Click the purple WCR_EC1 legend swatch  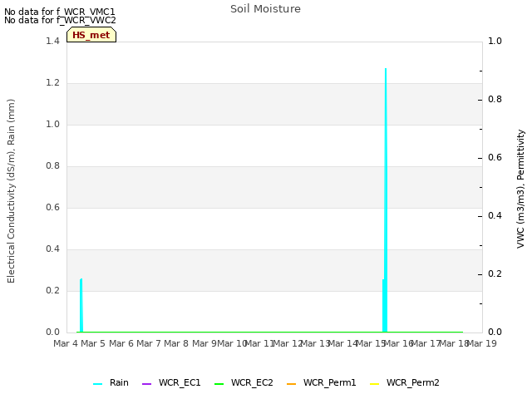[146, 384]
